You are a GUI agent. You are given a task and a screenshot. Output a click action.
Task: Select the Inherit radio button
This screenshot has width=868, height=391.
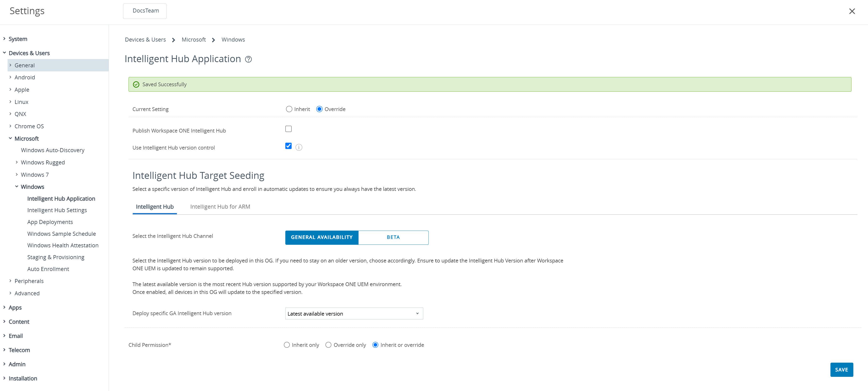289,109
